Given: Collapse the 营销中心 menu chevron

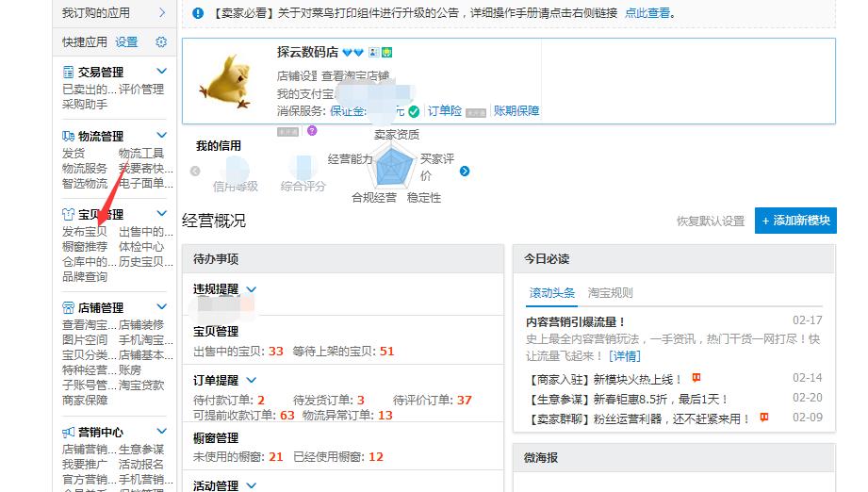Looking at the screenshot, I should 162,431.
